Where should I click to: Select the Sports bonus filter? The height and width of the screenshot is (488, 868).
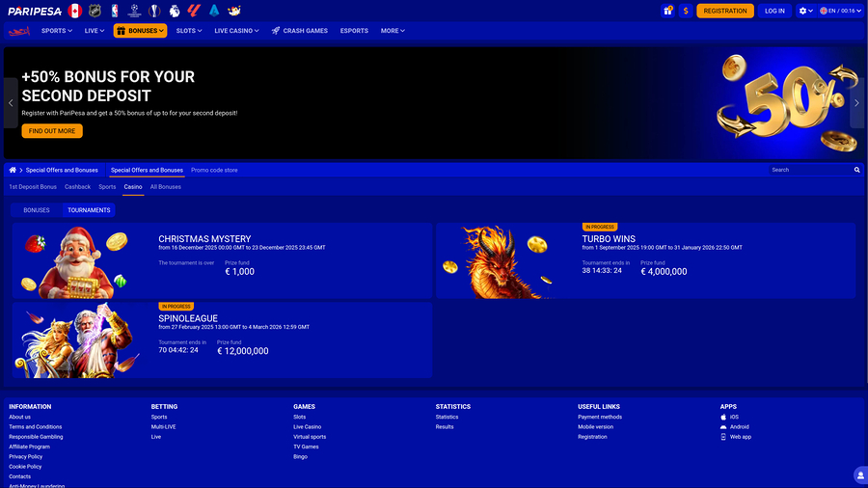(107, 187)
